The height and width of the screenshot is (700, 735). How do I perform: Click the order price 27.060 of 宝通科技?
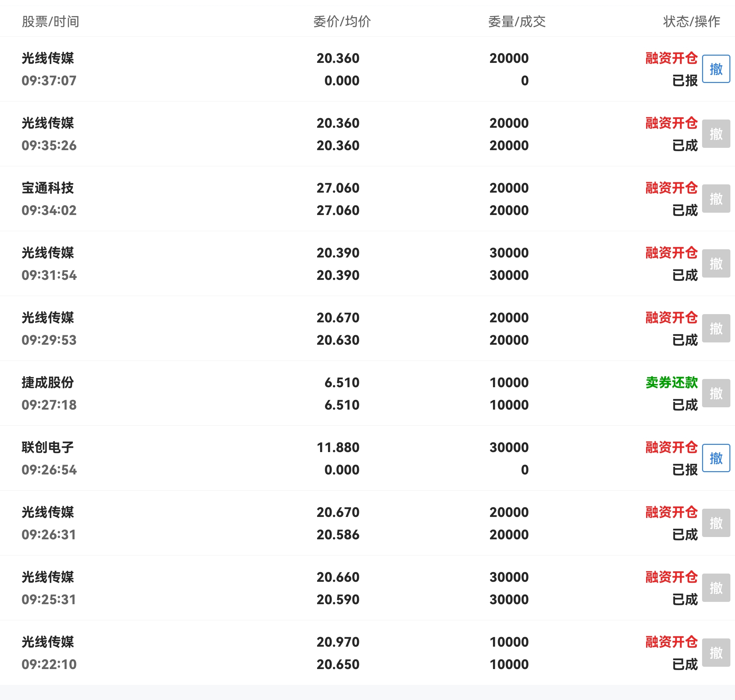click(338, 188)
